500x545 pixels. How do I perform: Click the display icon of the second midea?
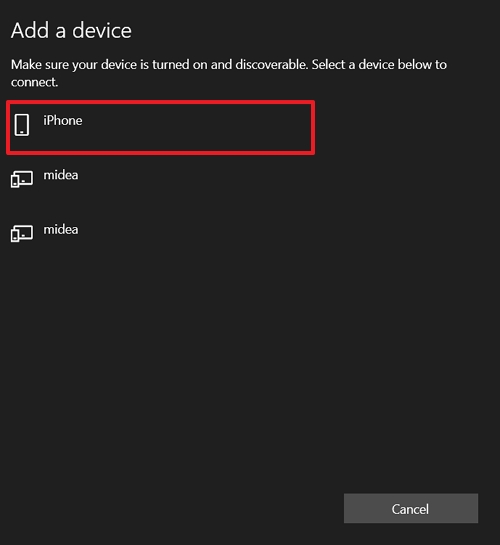[x=22, y=233]
